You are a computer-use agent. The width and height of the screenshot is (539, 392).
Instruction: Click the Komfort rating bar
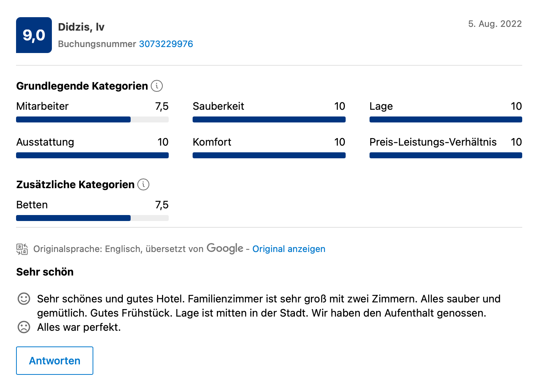(x=269, y=155)
